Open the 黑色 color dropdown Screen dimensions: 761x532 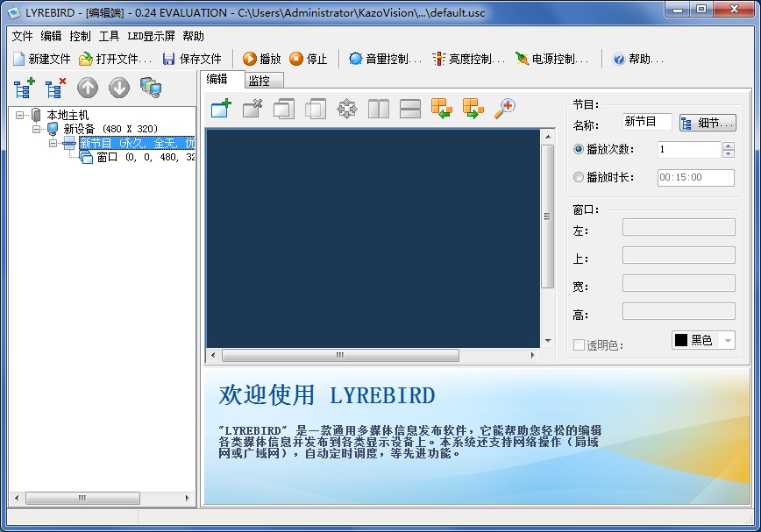pyautogui.click(x=728, y=340)
